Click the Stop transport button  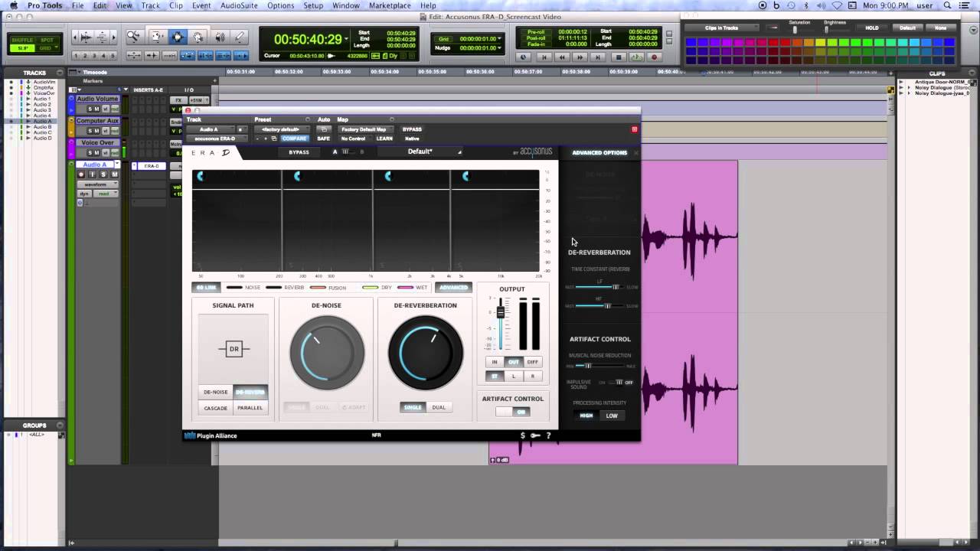619,57
